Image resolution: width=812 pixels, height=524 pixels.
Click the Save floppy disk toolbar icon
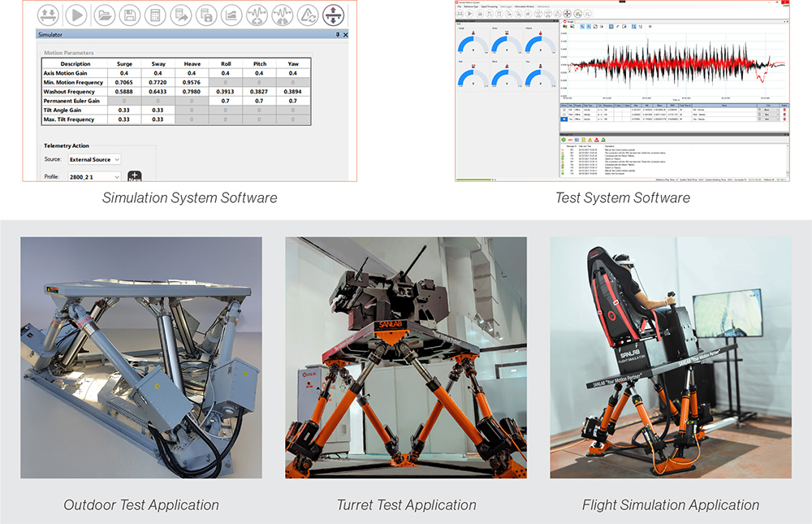pos(128,14)
